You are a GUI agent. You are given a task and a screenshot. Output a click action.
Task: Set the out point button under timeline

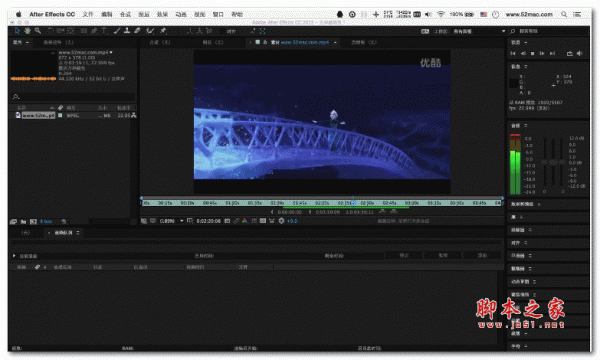coord(310,212)
